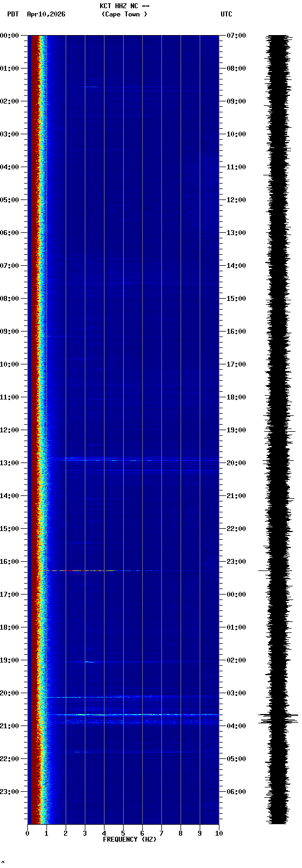Click the 22:00 PDT time label
302x868 pixels.
click(x=10, y=759)
